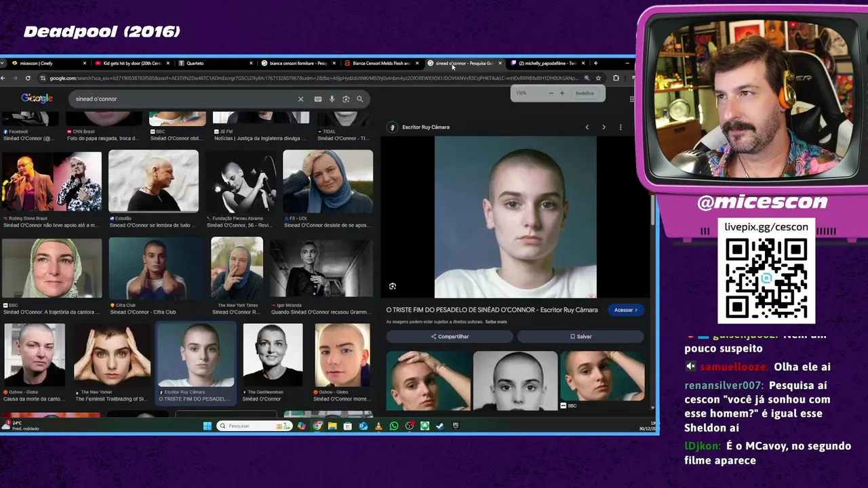Open zoom magnifier icon in address bar
This screenshot has width=868, height=488.
pos(587,78)
